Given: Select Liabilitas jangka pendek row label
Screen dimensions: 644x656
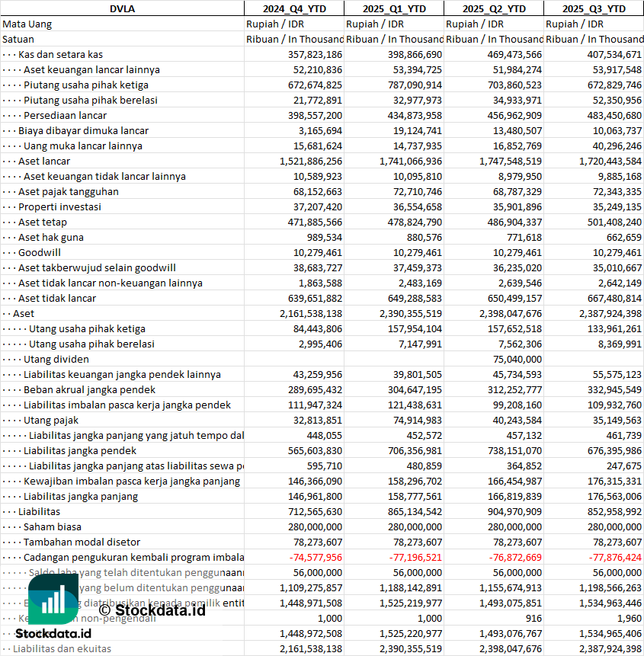Looking at the screenshot, I should pos(80,451).
